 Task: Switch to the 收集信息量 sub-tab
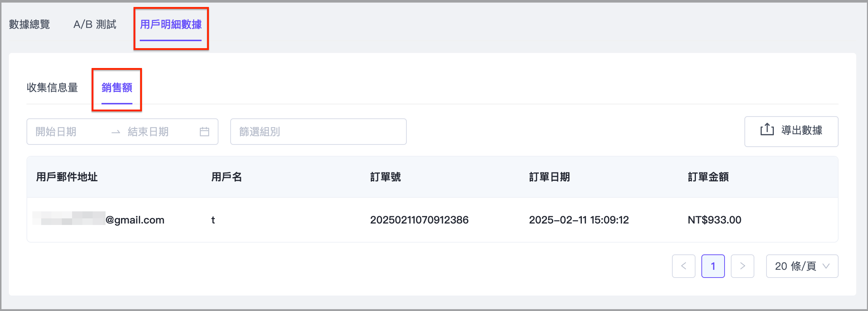click(52, 87)
